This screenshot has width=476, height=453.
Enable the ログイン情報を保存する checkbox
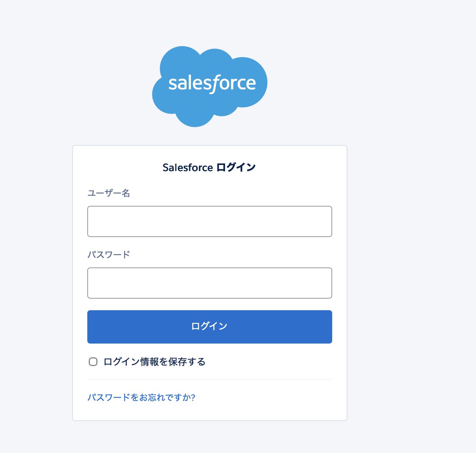(93, 362)
